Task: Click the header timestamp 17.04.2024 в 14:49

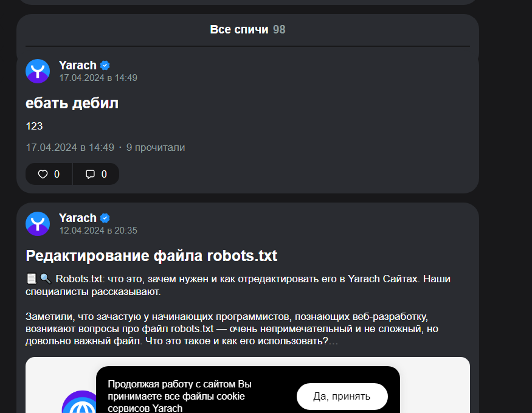Action: pyautogui.click(x=98, y=78)
